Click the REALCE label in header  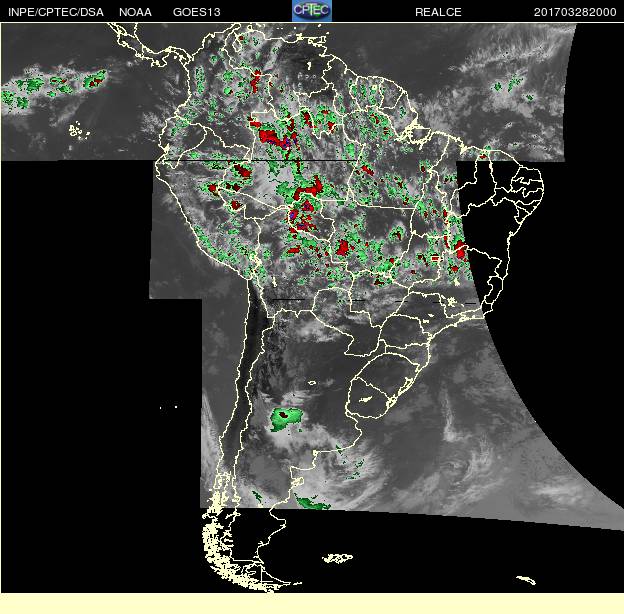(x=438, y=12)
